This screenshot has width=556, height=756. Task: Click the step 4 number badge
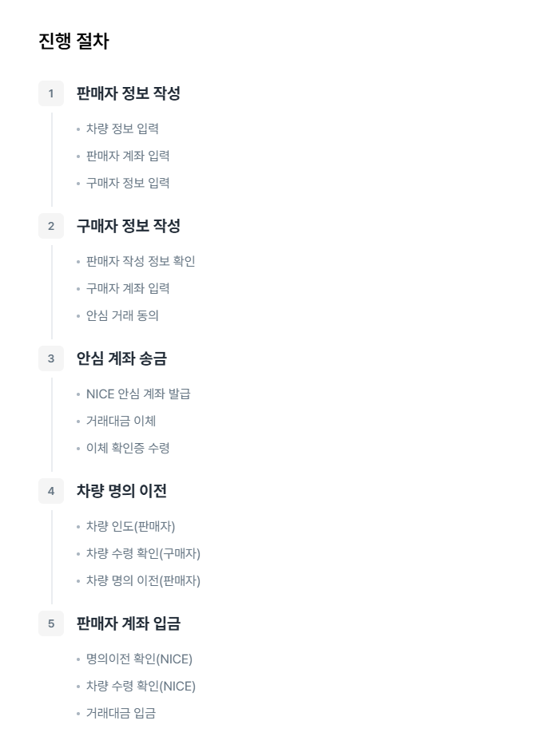pos(51,491)
